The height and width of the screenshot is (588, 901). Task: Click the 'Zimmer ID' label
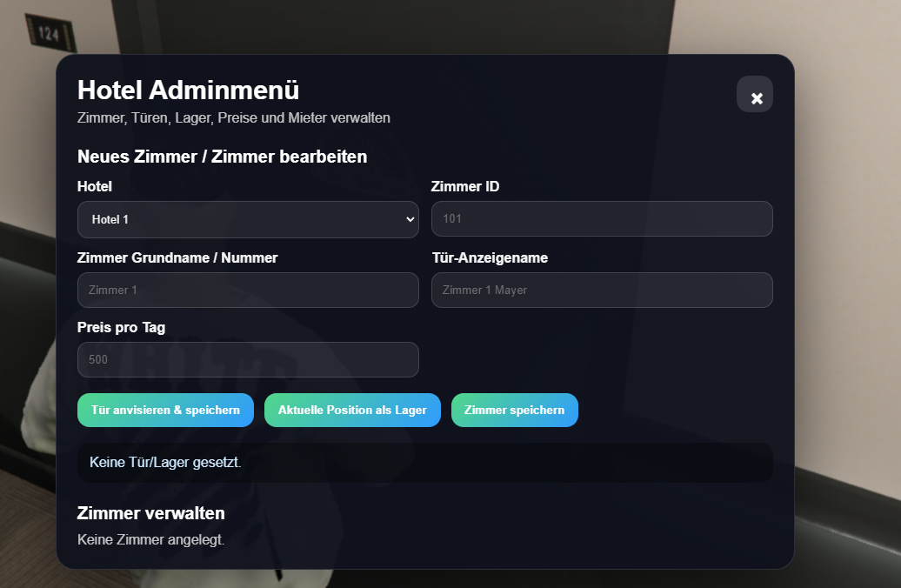click(x=465, y=187)
